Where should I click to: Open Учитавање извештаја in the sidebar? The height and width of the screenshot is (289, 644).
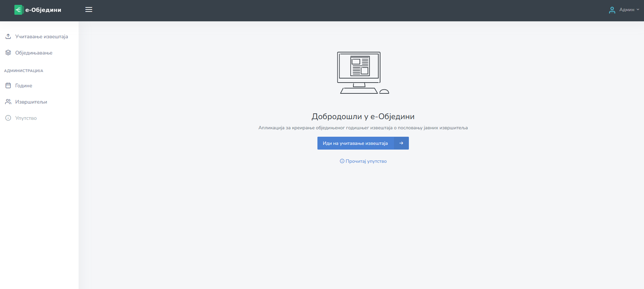(x=41, y=37)
